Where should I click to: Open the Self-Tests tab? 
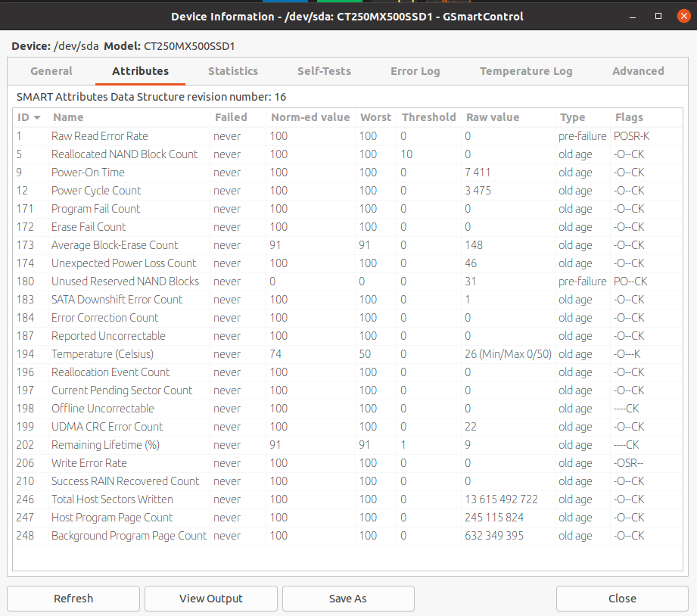pos(324,71)
